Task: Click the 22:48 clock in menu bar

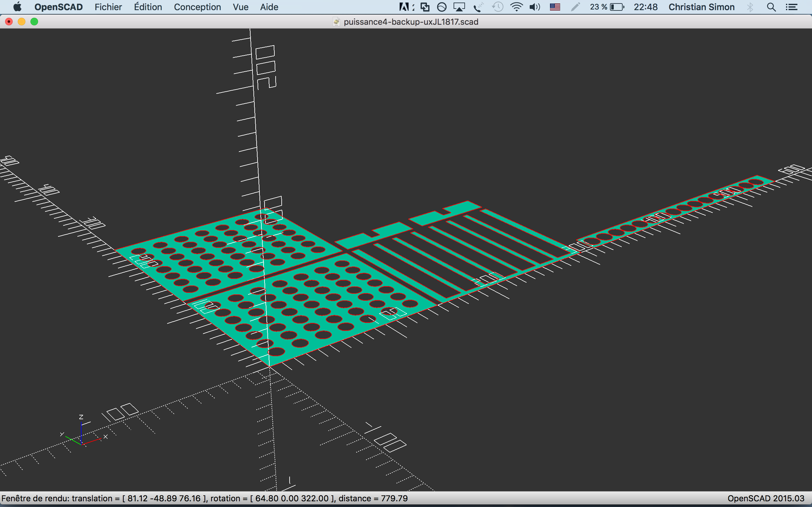Action: point(645,7)
